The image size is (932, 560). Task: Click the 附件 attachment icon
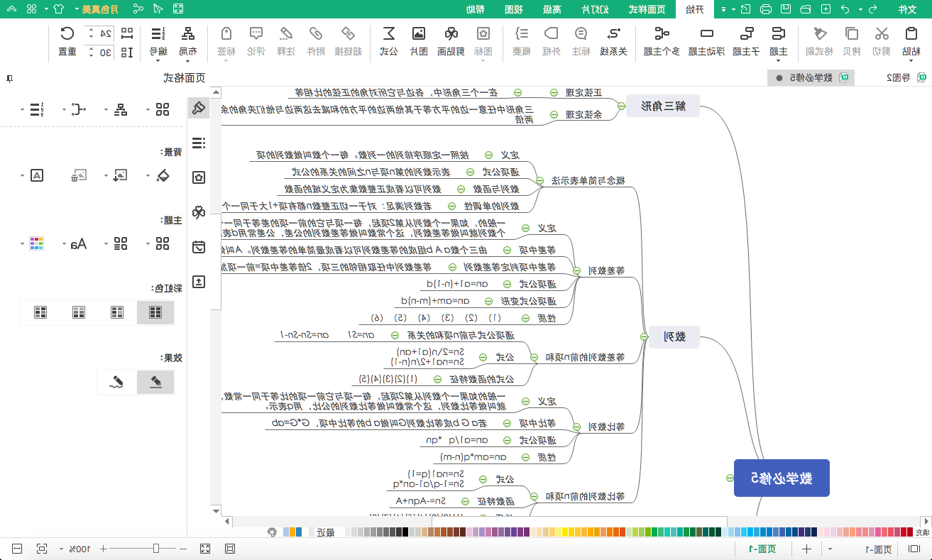click(315, 33)
